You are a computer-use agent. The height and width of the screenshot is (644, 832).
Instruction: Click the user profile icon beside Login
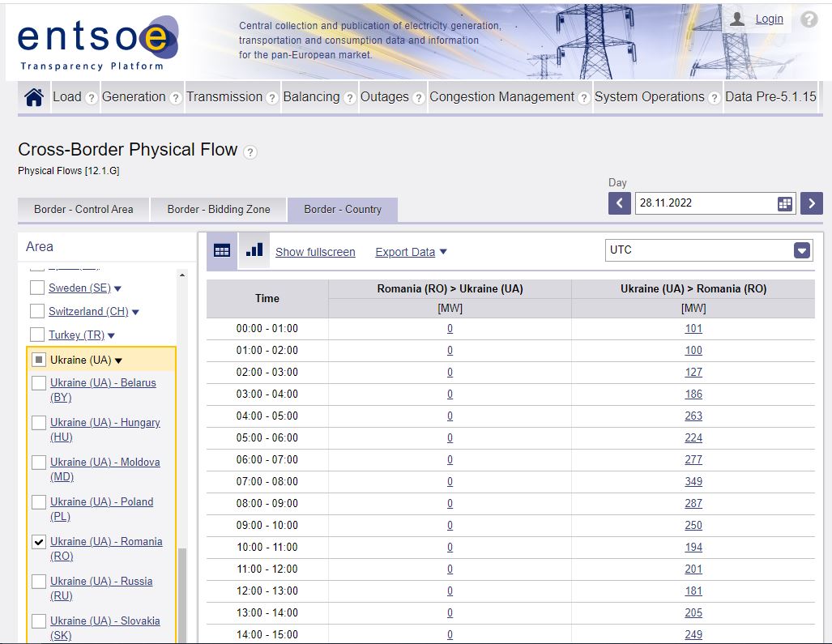click(737, 19)
